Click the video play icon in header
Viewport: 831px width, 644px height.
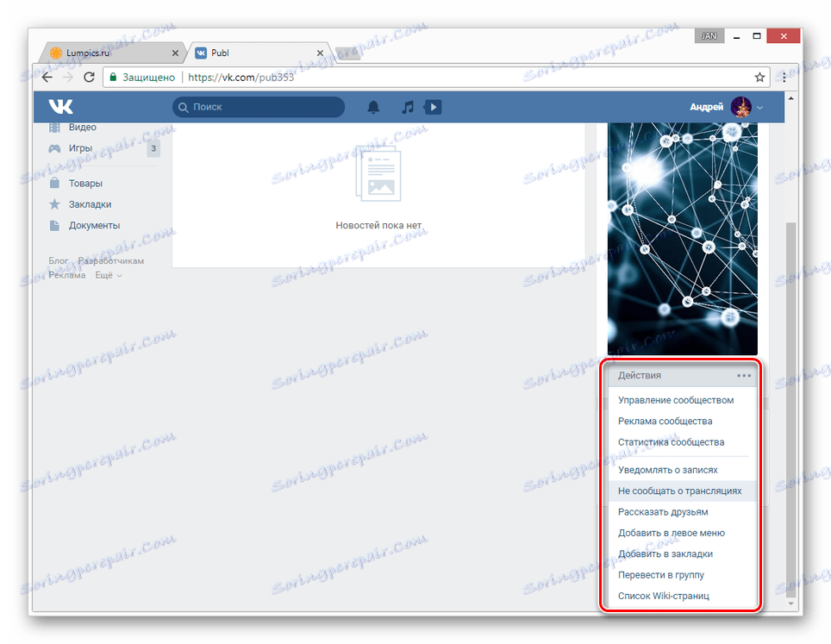[x=433, y=107]
